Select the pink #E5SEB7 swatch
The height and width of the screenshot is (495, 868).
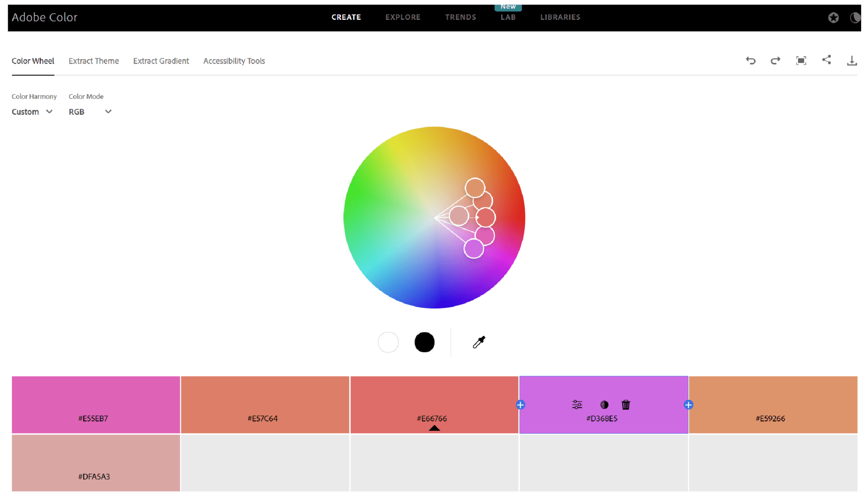95,405
